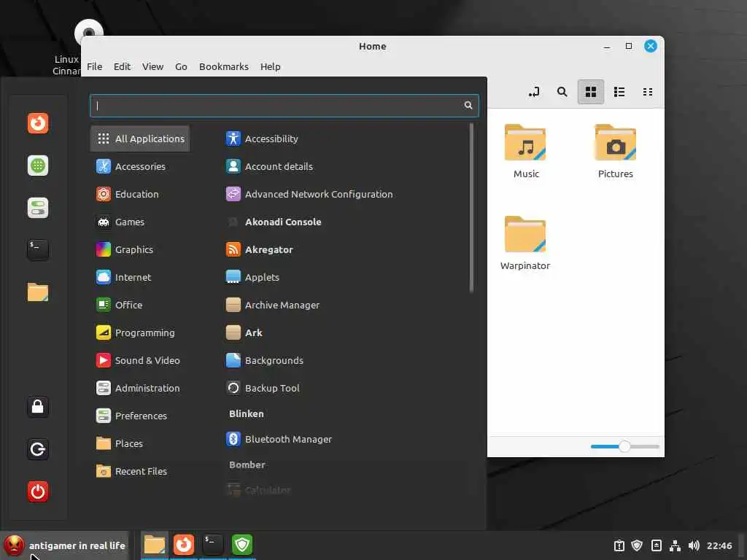747x560 pixels.
Task: Open the Bookmarks menu in Home window
Action: click(224, 66)
